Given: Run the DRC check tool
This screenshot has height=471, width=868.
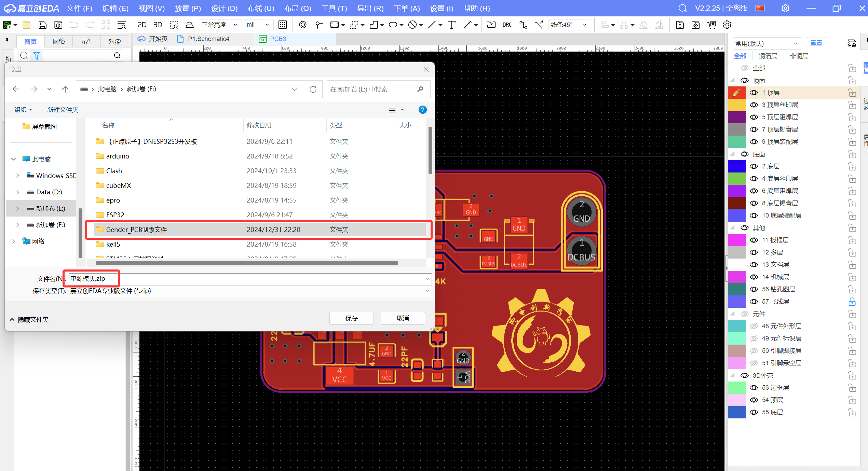Looking at the screenshot, I should pyautogui.click(x=507, y=25).
